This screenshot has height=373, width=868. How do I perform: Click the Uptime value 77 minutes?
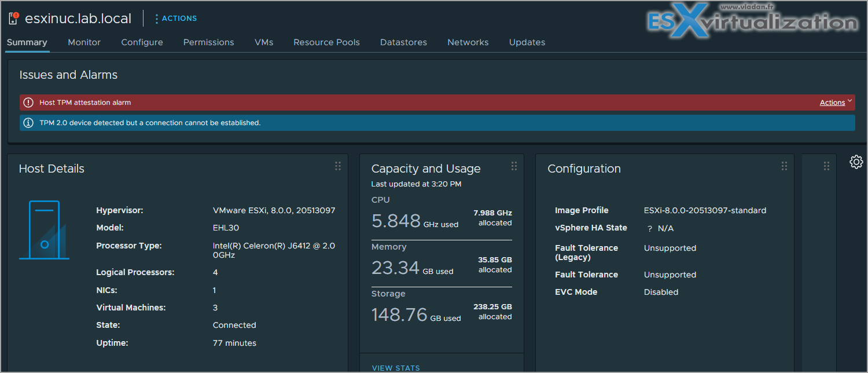tap(234, 343)
